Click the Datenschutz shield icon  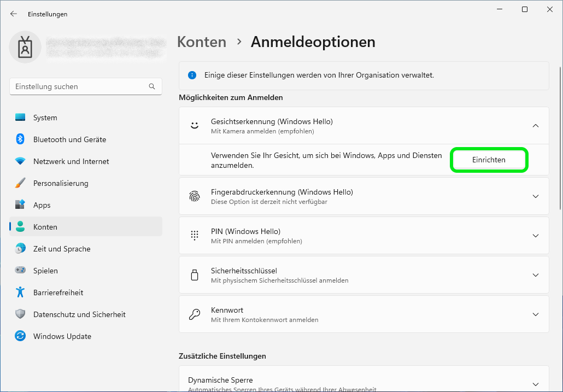tap(20, 314)
